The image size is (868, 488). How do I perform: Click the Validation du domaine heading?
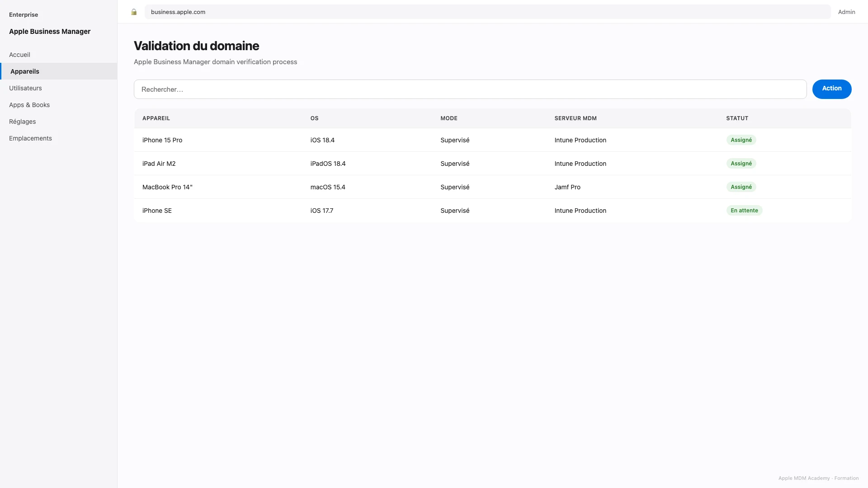pos(196,46)
